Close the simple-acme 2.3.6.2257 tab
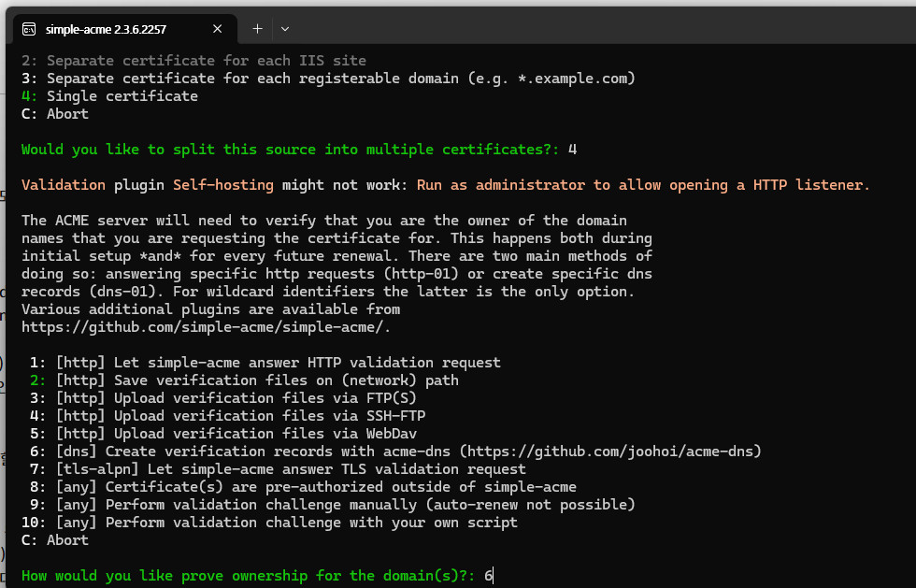This screenshot has height=588, width=916. (217, 29)
